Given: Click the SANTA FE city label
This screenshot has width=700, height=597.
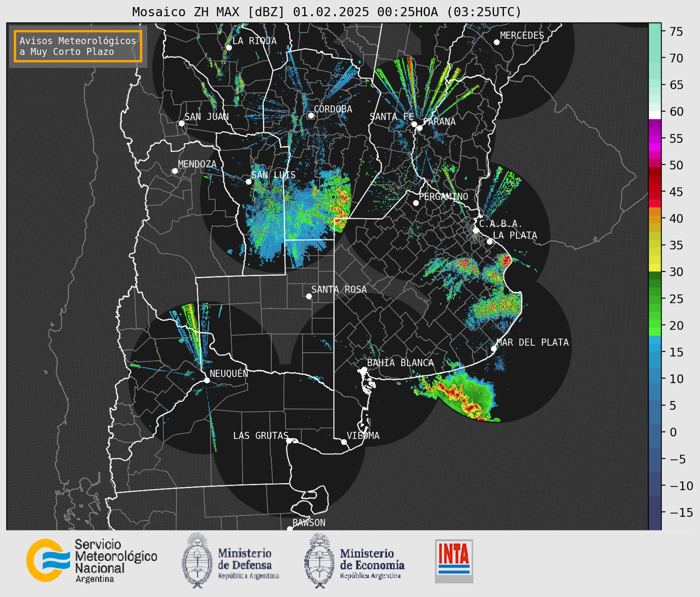Looking at the screenshot, I should pos(392,117).
